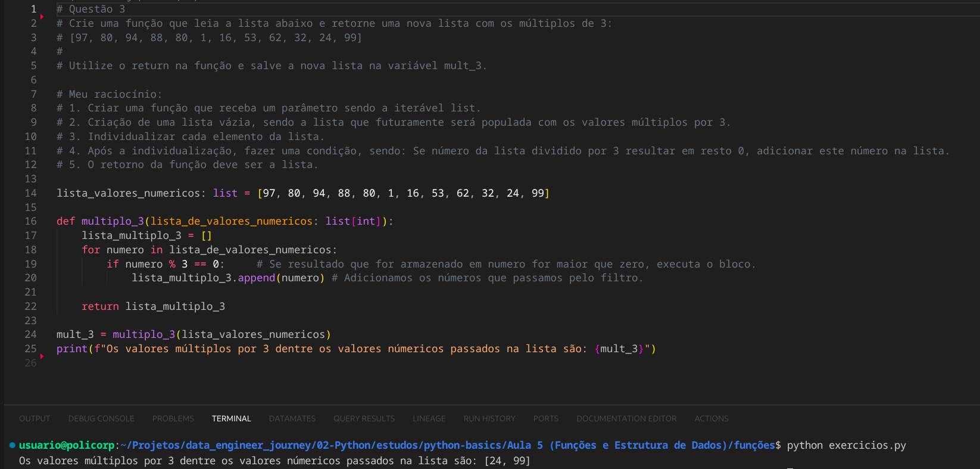Show the RUN HISTORY tab
The height and width of the screenshot is (469, 980).
tap(489, 418)
